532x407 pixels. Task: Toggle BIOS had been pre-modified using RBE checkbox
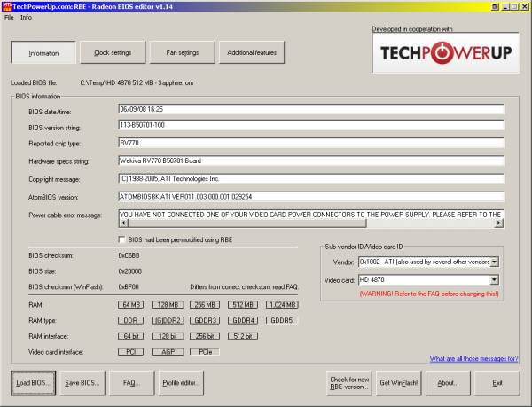121,239
